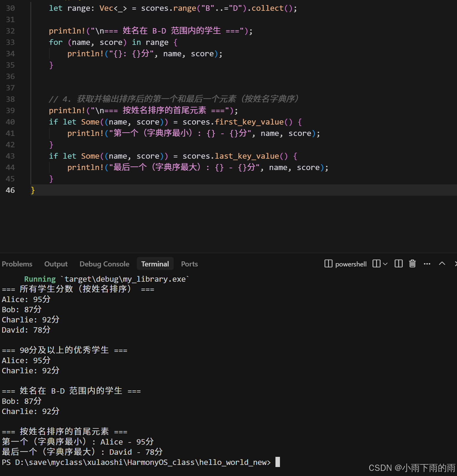Click the '=== 90分及以上的优秀学生 ===' heading
Image resolution: width=457 pixels, height=476 pixels.
click(65, 350)
